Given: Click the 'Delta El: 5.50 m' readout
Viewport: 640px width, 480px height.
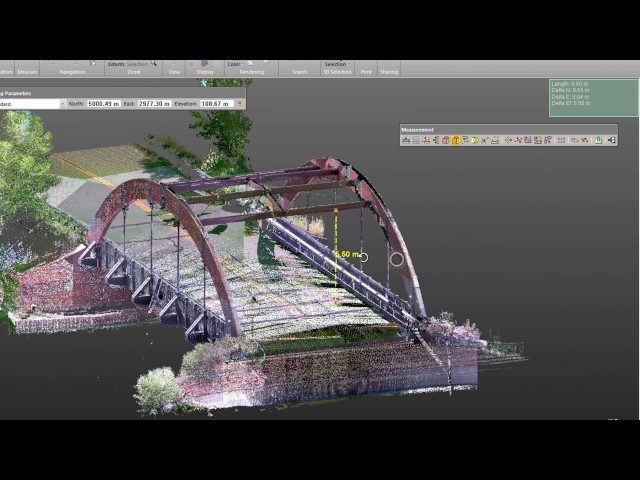Looking at the screenshot, I should (x=571, y=103).
